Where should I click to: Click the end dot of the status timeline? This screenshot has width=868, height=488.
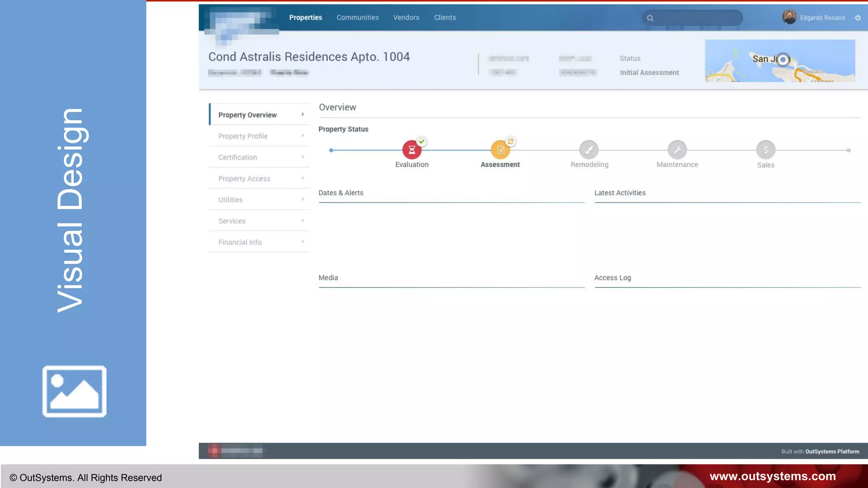(x=849, y=150)
